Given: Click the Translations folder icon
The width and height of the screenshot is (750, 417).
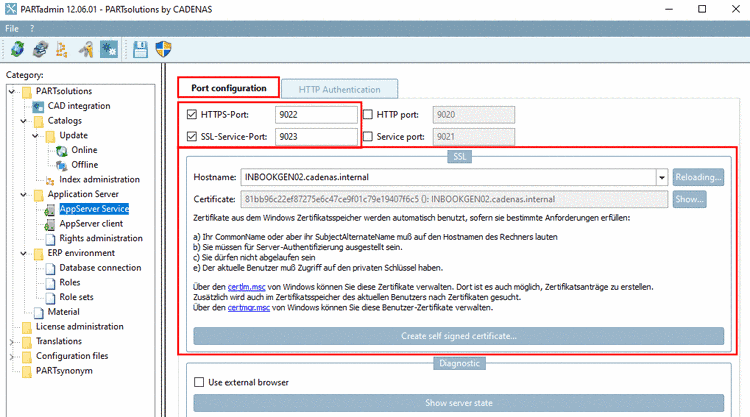Looking at the screenshot, I should click(x=27, y=341).
